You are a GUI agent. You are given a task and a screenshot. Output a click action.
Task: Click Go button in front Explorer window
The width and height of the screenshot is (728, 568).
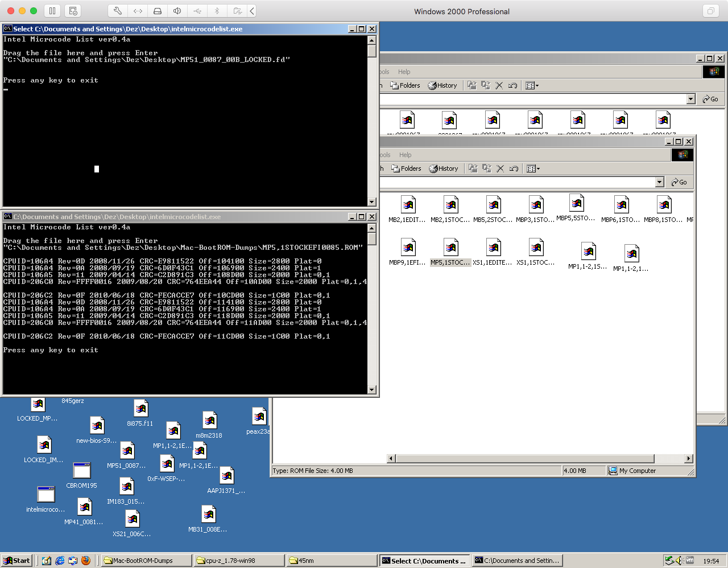click(679, 182)
